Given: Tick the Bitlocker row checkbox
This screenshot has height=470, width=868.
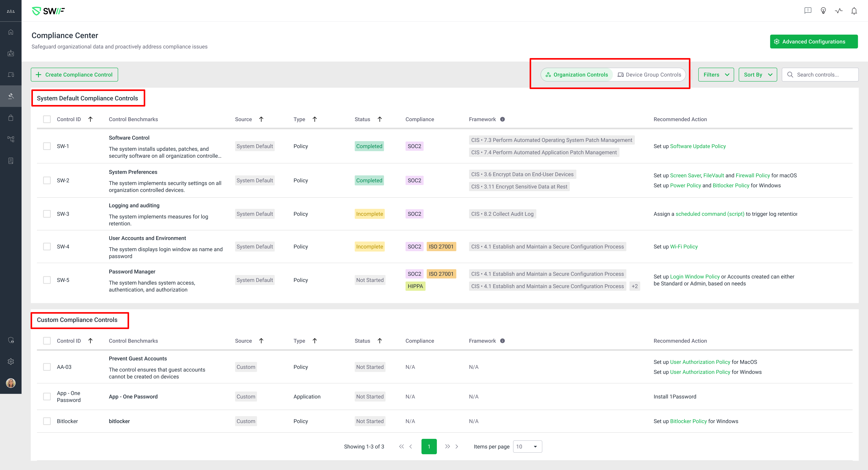Looking at the screenshot, I should click(47, 421).
